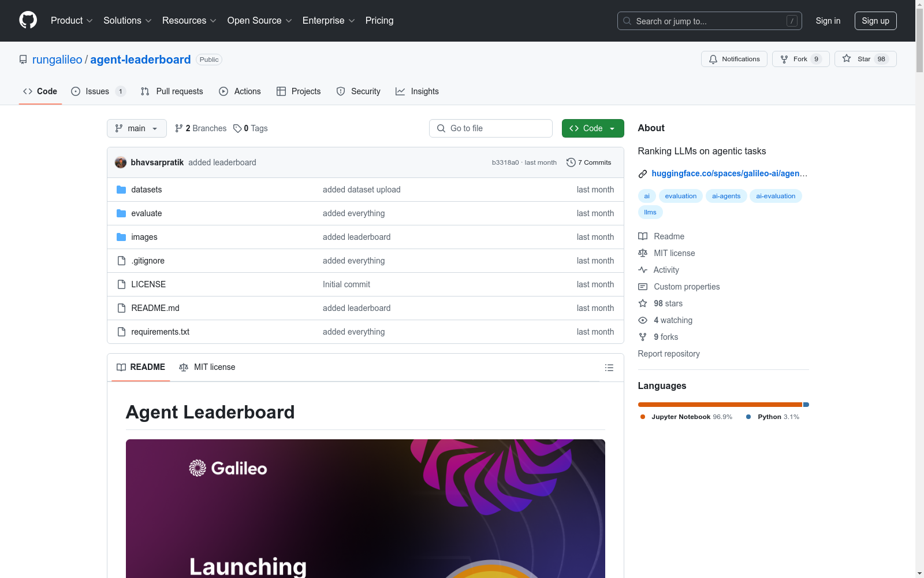Viewport: 924px width, 578px height.
Task: Open the rungalileo owner profile link
Action: pos(57,60)
